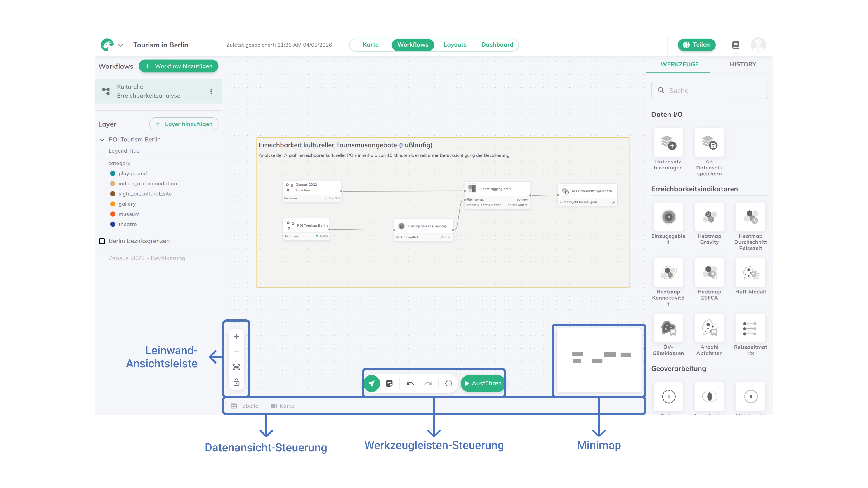Redo the last workflow action
868x488 pixels.
(x=428, y=384)
